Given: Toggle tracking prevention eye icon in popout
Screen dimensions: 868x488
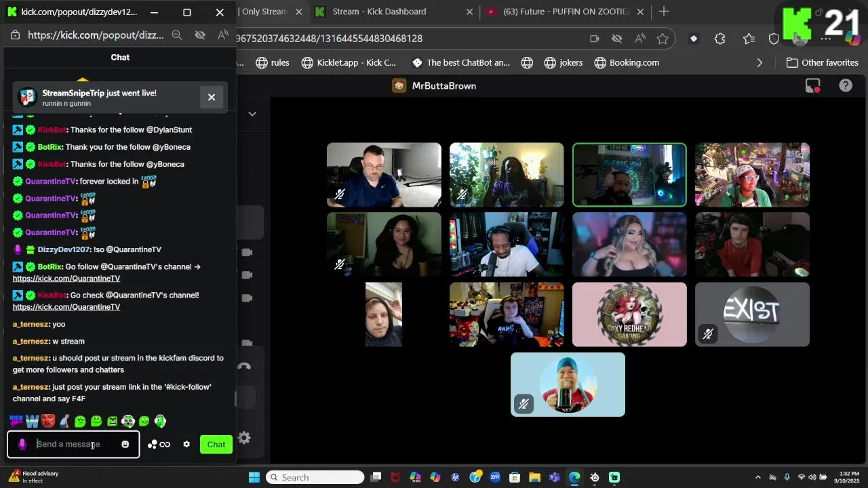Looking at the screenshot, I should tap(200, 35).
